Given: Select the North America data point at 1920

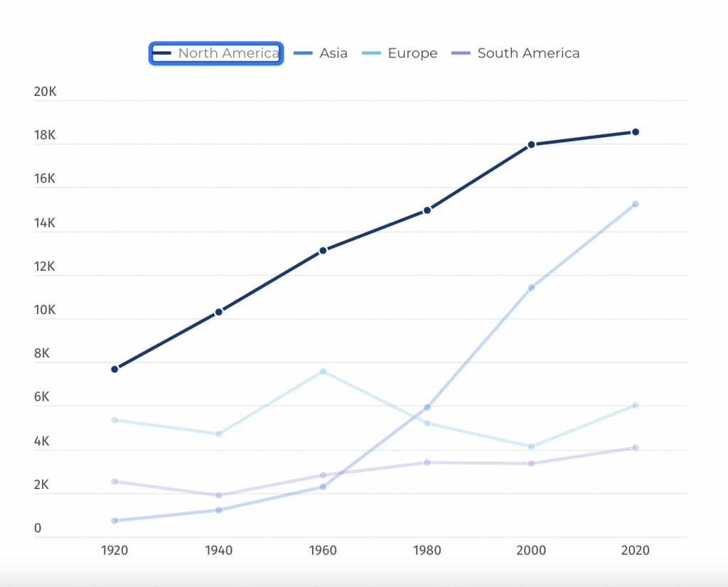Looking at the screenshot, I should coord(114,369).
